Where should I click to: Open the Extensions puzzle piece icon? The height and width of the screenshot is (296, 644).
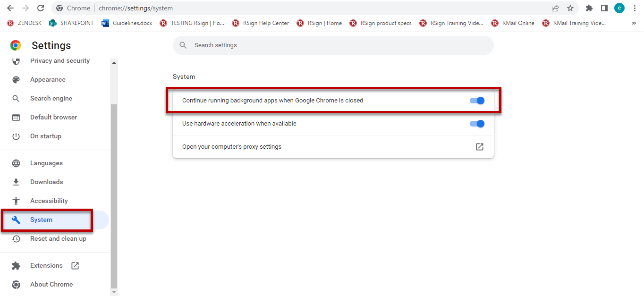tap(589, 8)
